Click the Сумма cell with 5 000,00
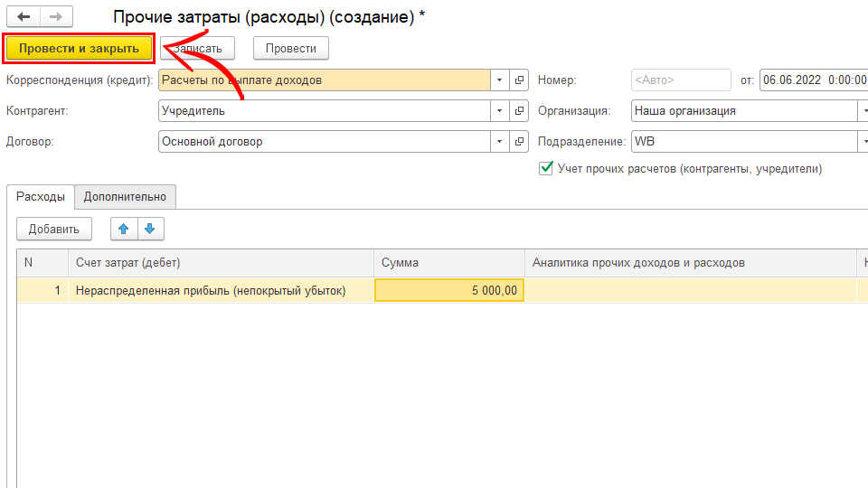This screenshot has height=488, width=868. (x=448, y=290)
